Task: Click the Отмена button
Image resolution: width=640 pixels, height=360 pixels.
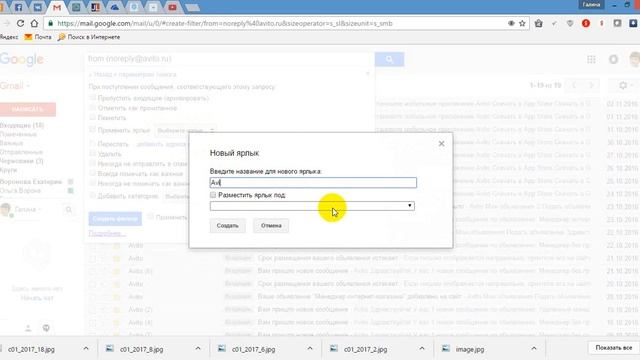Action: pyautogui.click(x=271, y=226)
